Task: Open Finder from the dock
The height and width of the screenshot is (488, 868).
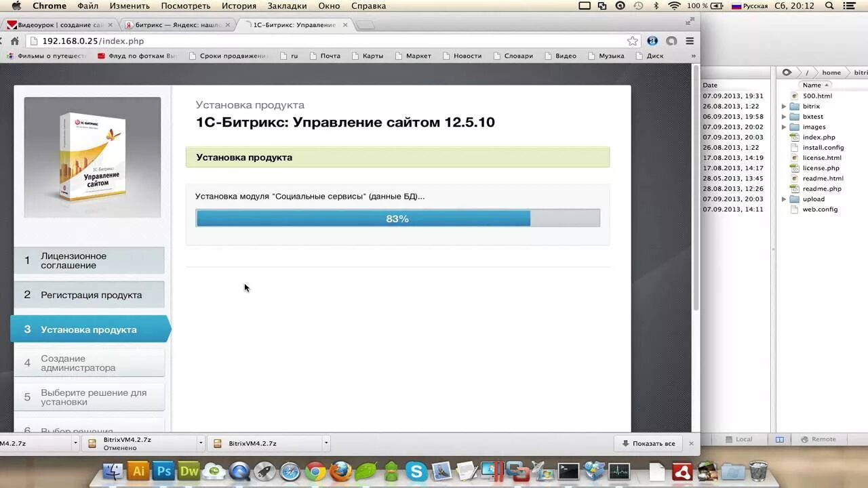Action: (113, 471)
